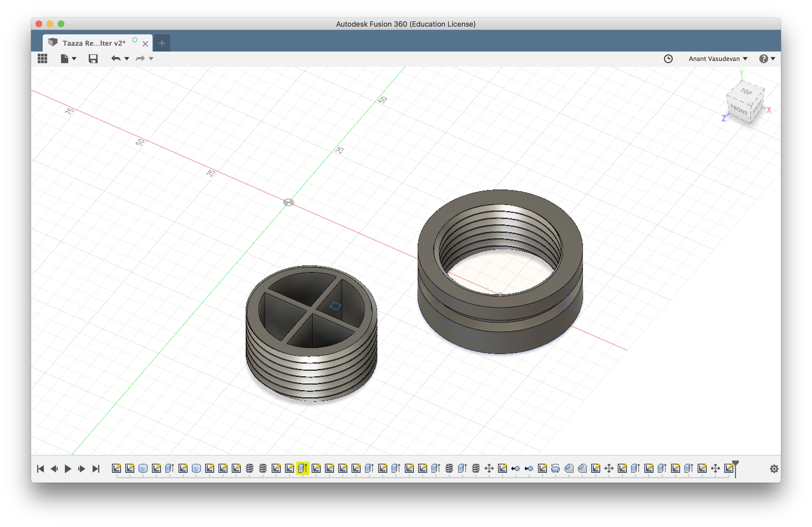Screen dimensions: 812x527
Task: Open the job status clock icon
Action: coord(668,59)
